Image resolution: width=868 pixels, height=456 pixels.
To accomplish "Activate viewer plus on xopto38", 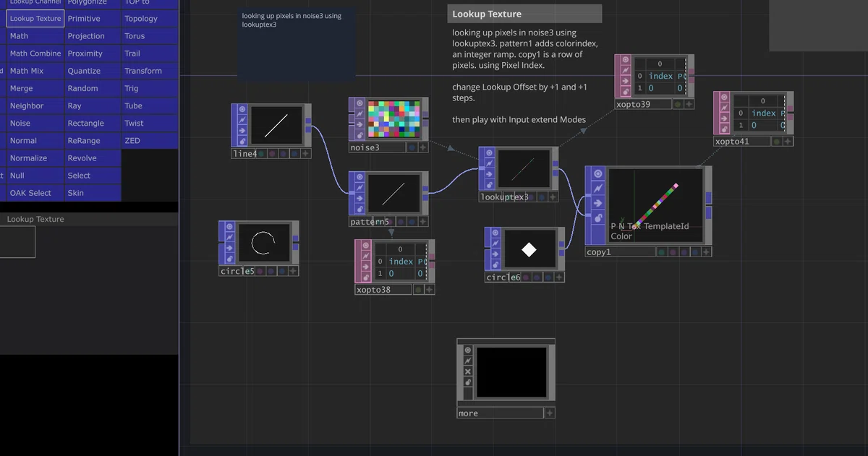I will click(429, 289).
